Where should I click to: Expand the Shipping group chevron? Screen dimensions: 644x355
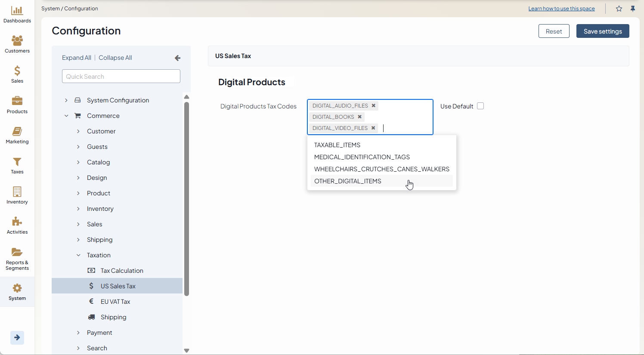click(78, 240)
